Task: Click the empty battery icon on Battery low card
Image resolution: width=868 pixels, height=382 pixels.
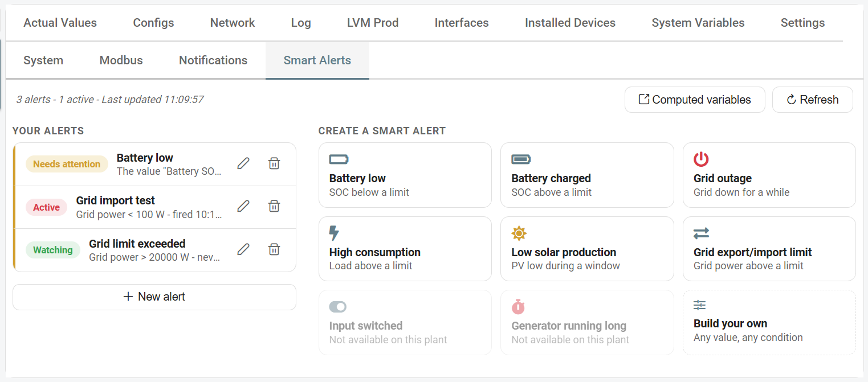Action: [339, 159]
